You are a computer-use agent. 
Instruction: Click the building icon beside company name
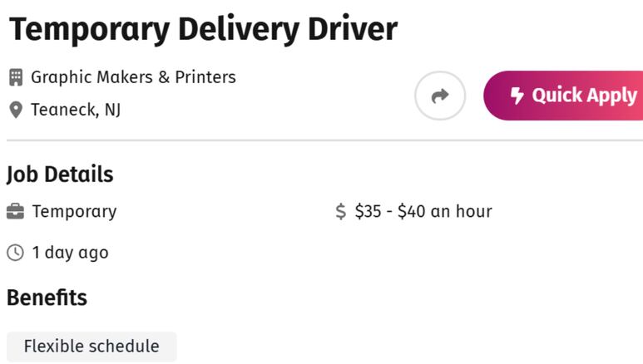(16, 77)
